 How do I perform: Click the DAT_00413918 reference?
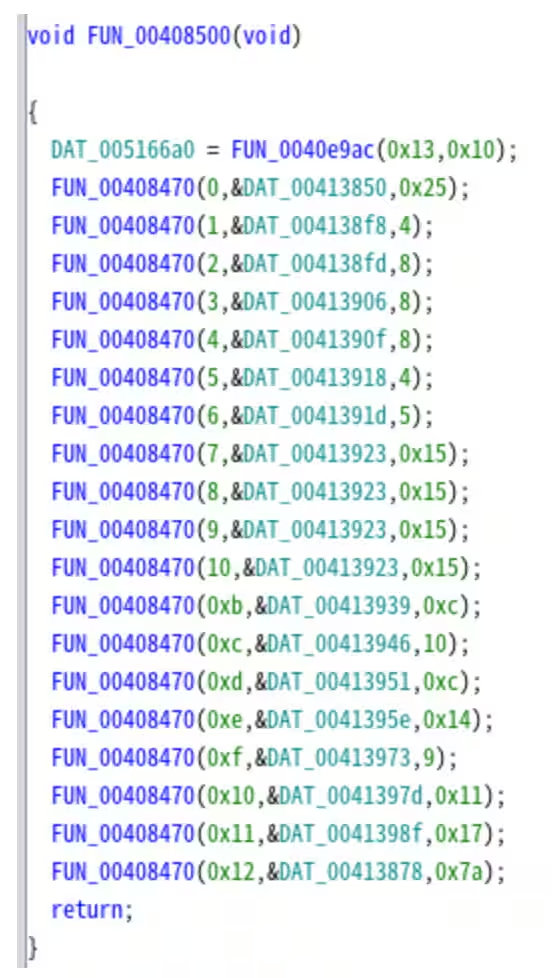click(315, 379)
